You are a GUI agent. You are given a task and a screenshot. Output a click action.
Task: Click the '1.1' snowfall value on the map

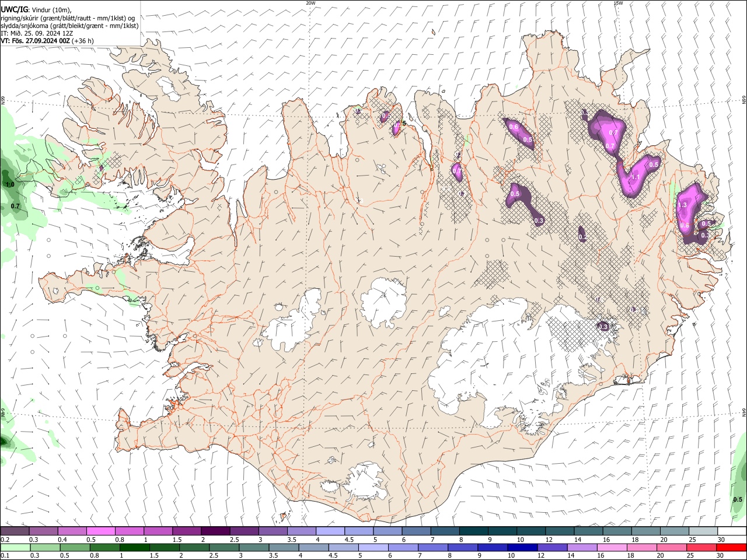coord(636,177)
